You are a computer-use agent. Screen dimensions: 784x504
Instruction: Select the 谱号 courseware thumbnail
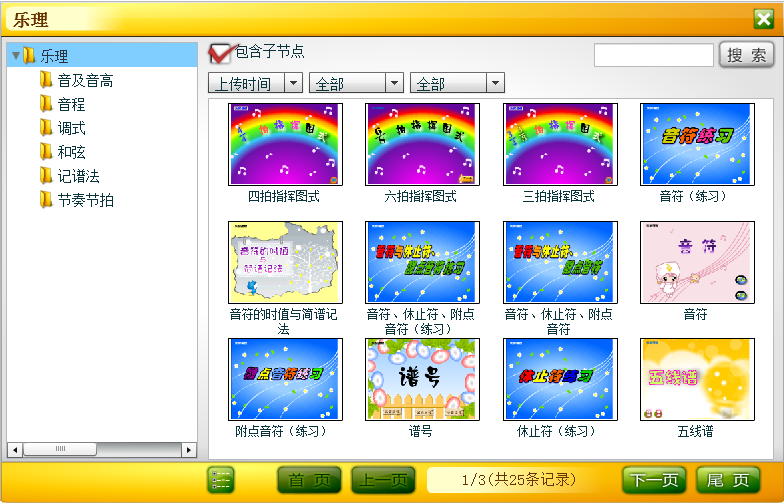[x=421, y=379]
